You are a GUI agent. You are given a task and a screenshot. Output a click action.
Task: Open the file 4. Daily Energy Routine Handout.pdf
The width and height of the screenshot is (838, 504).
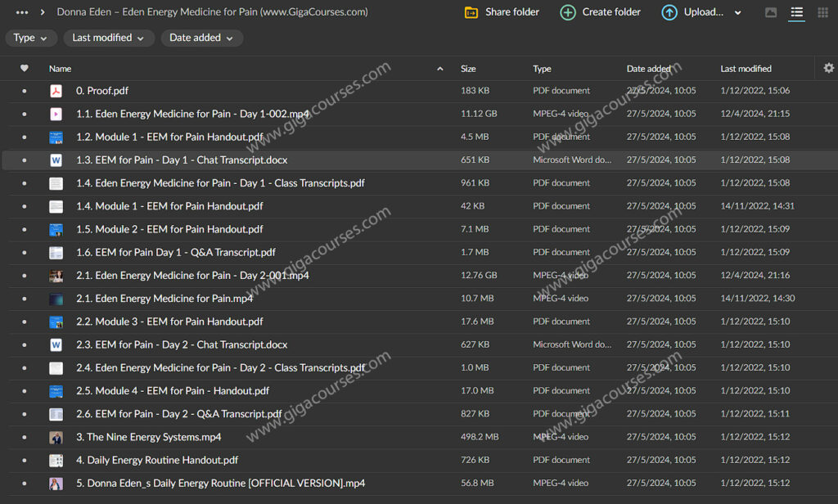[x=157, y=460]
